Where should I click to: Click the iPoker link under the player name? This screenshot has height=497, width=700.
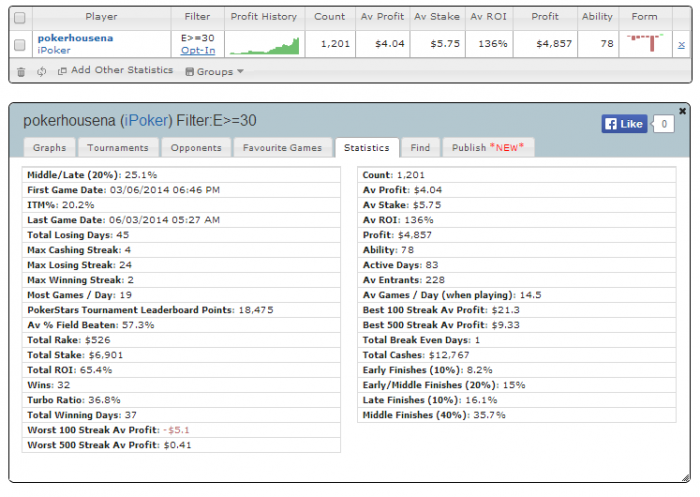(x=54, y=50)
